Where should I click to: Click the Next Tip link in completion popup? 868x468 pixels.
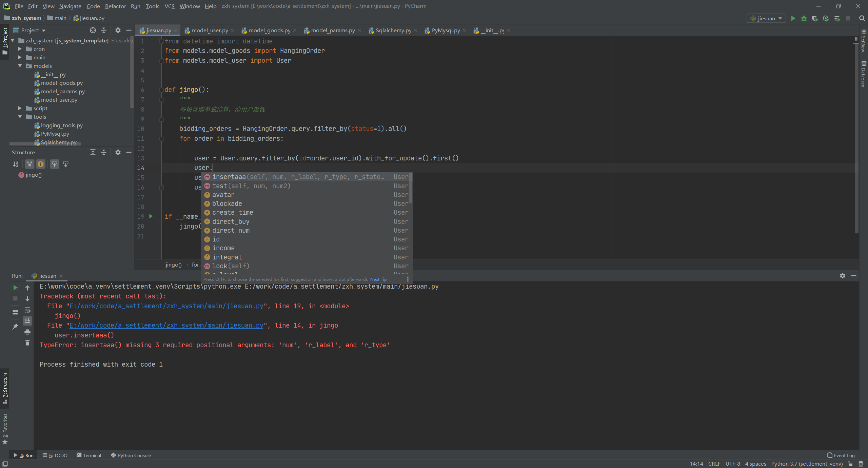coord(378,279)
